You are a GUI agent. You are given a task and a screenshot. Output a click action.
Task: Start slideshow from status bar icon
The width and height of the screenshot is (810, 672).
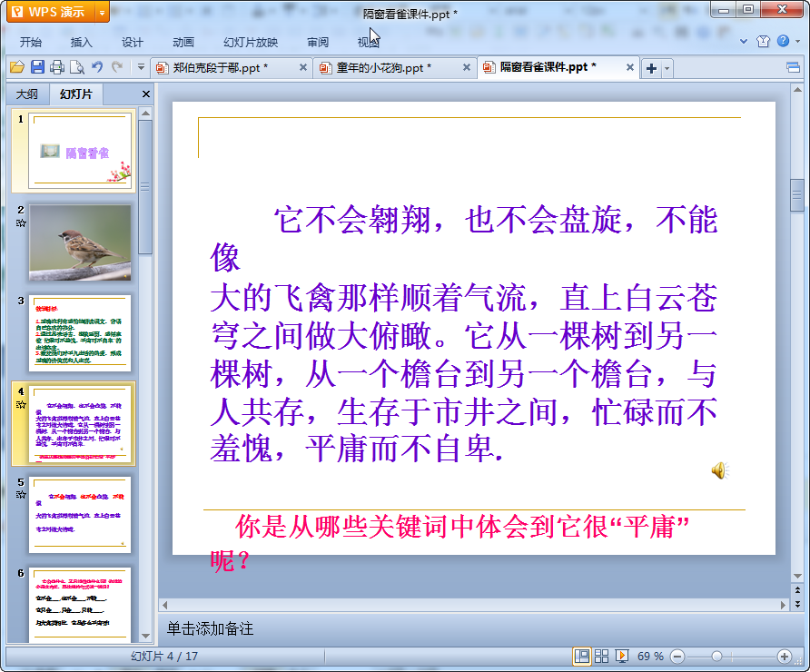pyautogui.click(x=622, y=656)
